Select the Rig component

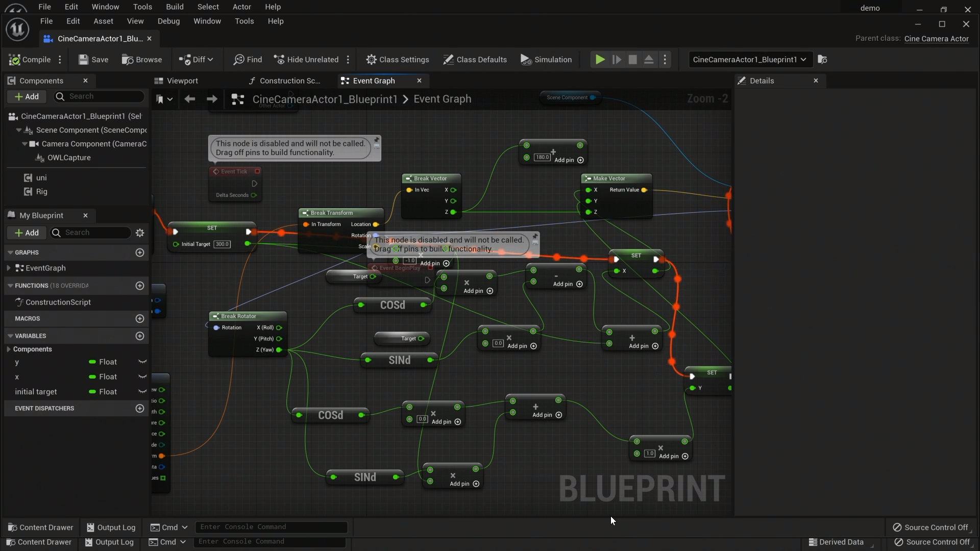(41, 192)
